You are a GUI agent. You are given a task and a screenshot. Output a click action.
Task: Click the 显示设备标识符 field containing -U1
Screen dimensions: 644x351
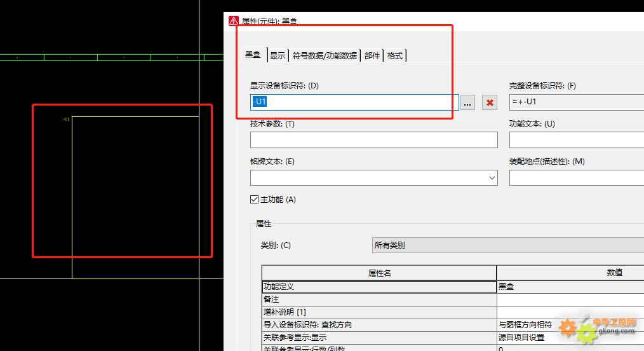pos(354,102)
